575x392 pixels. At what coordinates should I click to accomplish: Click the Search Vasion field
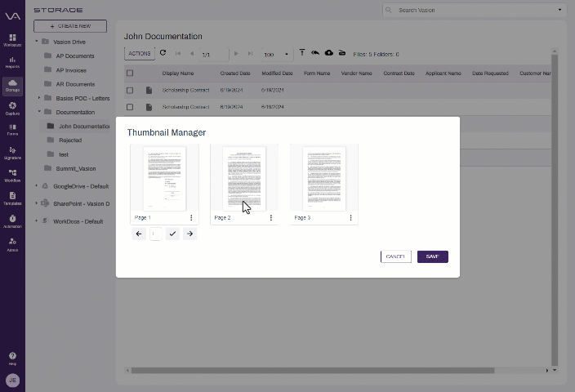pos(475,11)
